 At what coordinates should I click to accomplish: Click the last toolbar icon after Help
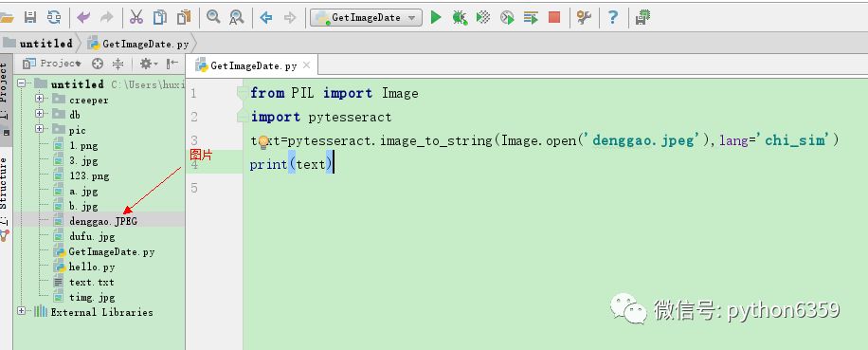[x=642, y=18]
